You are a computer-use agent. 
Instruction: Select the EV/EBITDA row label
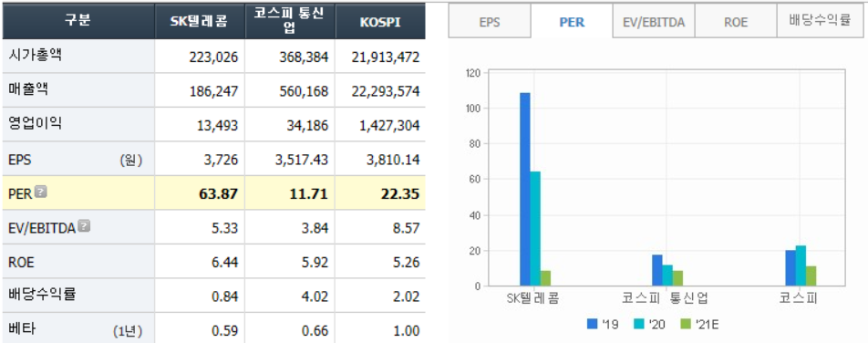pos(42,228)
